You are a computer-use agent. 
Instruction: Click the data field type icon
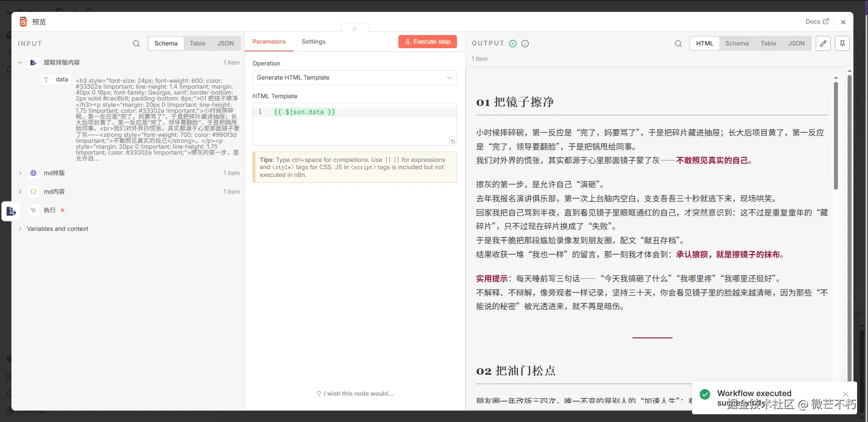(x=46, y=80)
